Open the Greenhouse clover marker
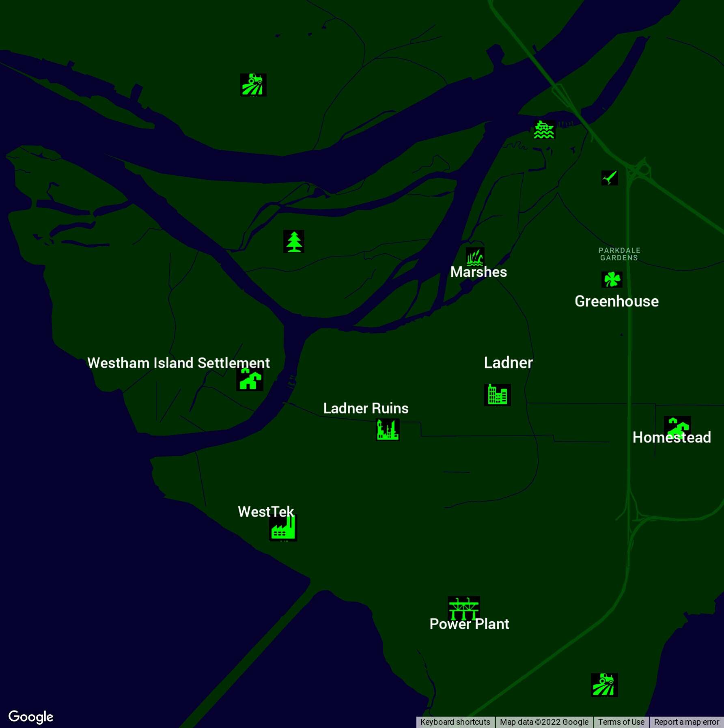724x728 pixels. pos(612,279)
